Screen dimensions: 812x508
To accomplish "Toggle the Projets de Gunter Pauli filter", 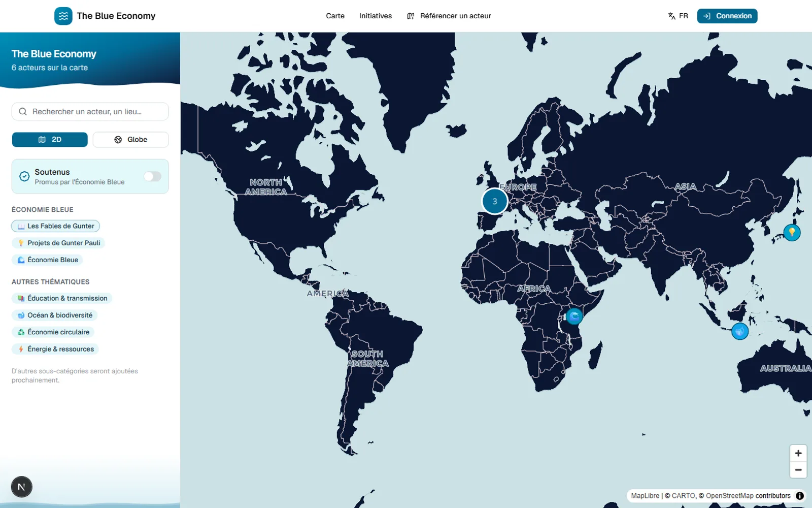I will [x=58, y=243].
